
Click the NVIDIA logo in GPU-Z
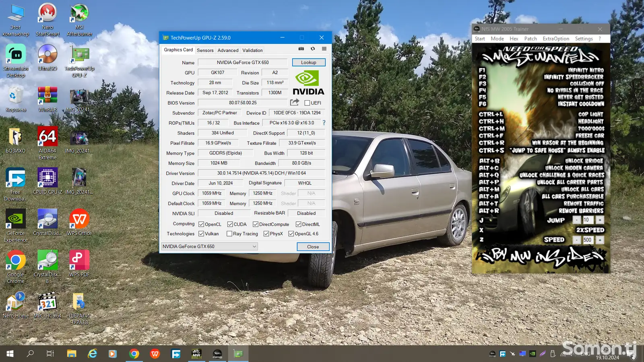tap(308, 83)
